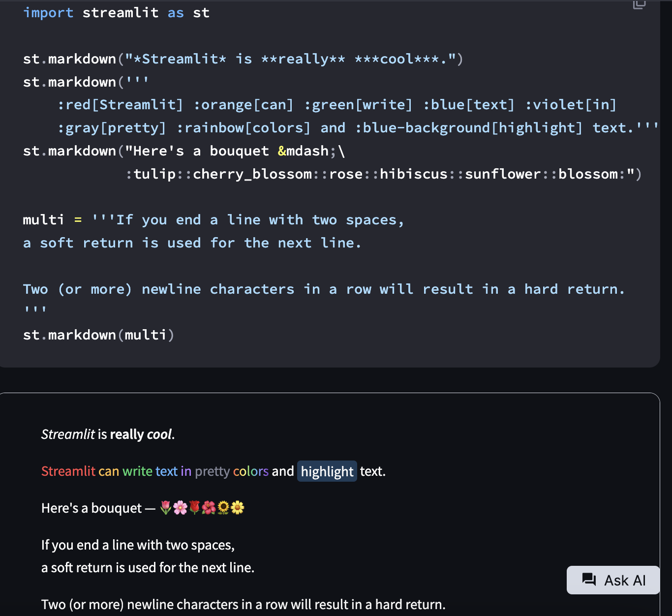Screen dimensions: 672x616
Task: Click ':green[write]' in the code
Action: coord(358,105)
